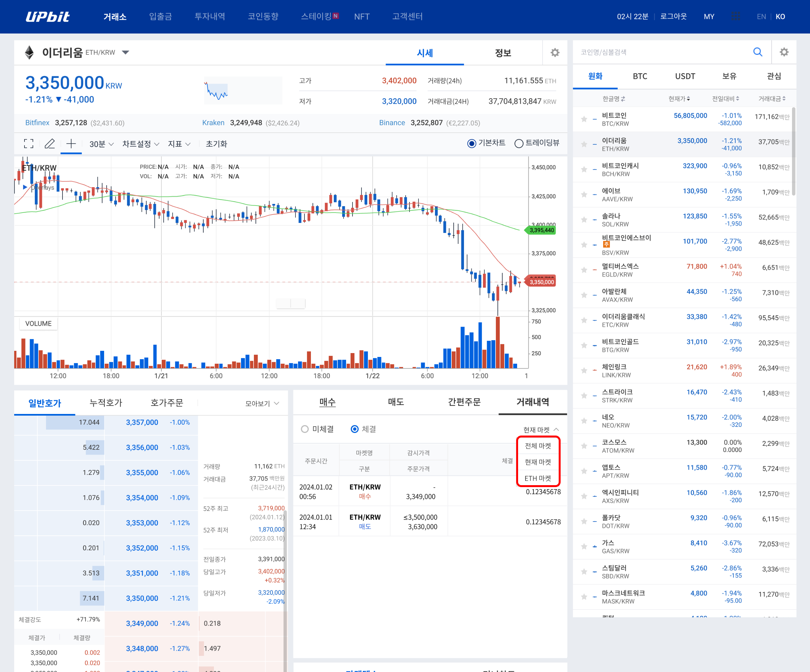Star 이더리움 ETH/KRW as favorite
The height and width of the screenshot is (672, 810).
[x=584, y=144]
